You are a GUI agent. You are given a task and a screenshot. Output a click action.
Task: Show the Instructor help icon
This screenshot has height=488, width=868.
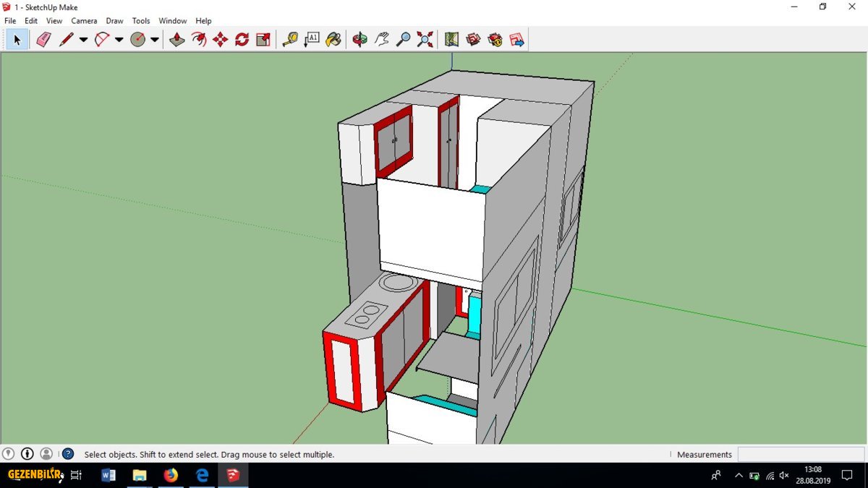[x=68, y=454]
